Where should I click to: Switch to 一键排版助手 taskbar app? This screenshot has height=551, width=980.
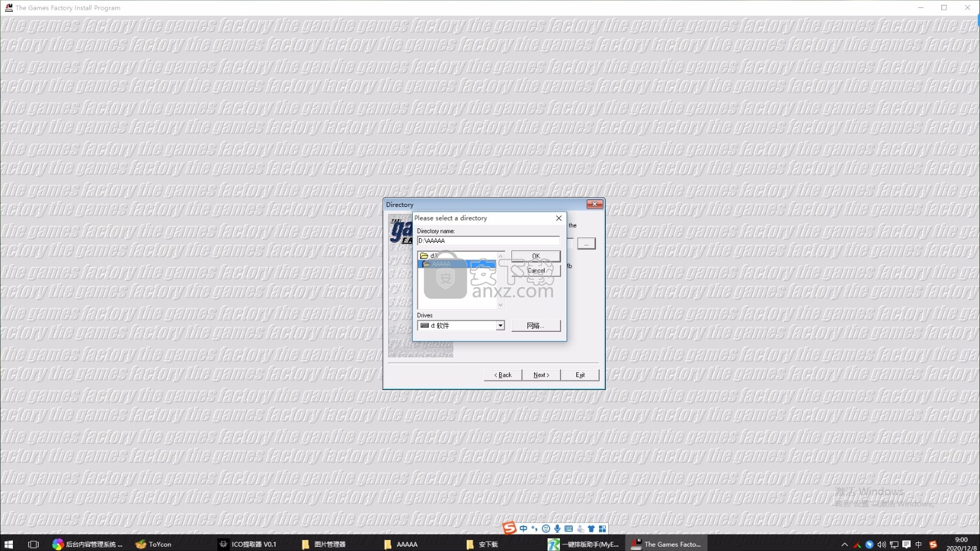[583, 544]
